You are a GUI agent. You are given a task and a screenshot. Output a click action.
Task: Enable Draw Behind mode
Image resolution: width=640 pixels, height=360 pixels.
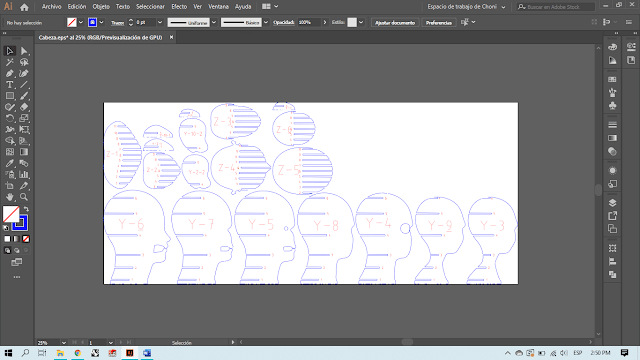[17, 250]
